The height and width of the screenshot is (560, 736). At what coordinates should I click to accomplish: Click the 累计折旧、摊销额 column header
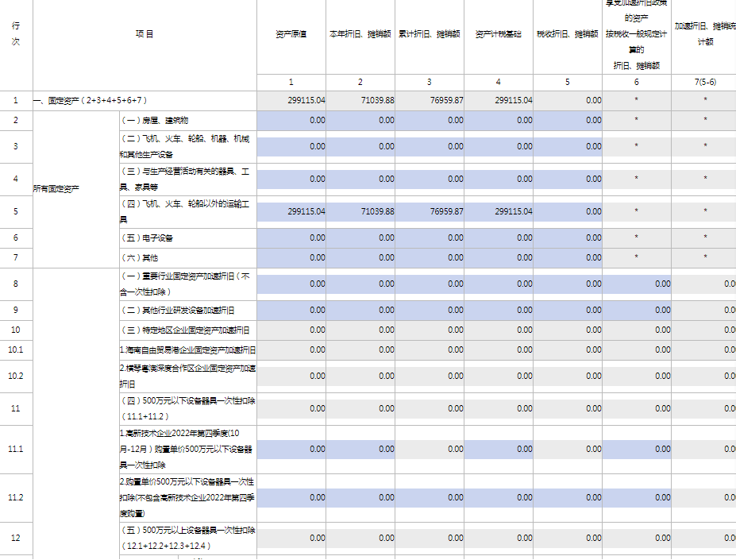click(430, 34)
